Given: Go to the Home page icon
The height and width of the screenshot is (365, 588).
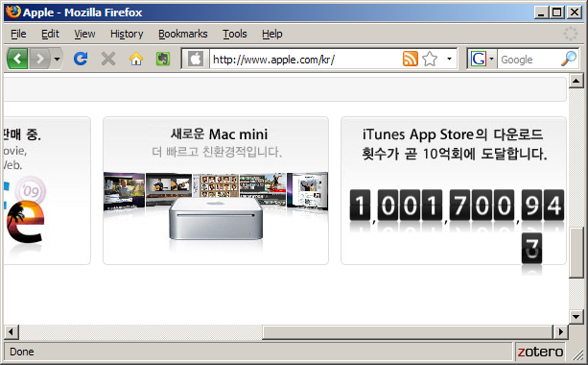Looking at the screenshot, I should [x=136, y=59].
